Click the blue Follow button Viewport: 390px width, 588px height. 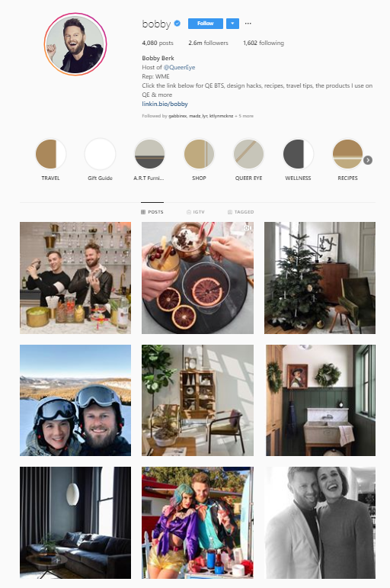(x=206, y=23)
